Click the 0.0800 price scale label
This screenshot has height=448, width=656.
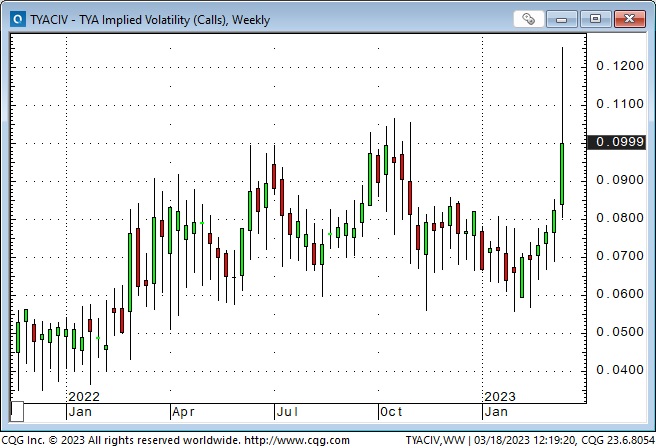(620, 218)
